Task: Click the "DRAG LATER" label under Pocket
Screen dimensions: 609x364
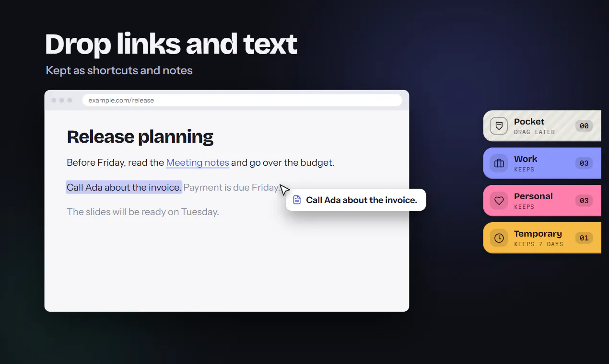Action: click(534, 132)
